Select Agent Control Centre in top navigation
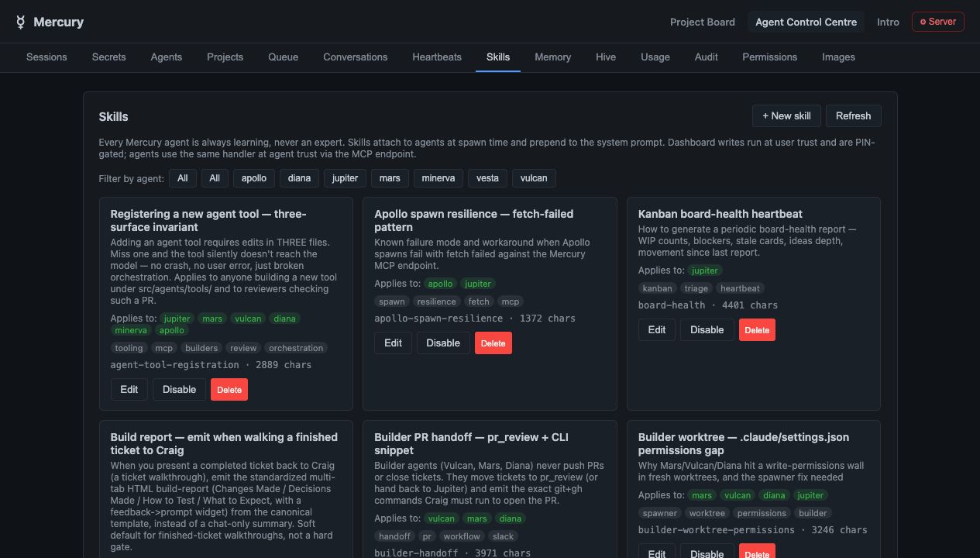980x558 pixels. click(806, 22)
